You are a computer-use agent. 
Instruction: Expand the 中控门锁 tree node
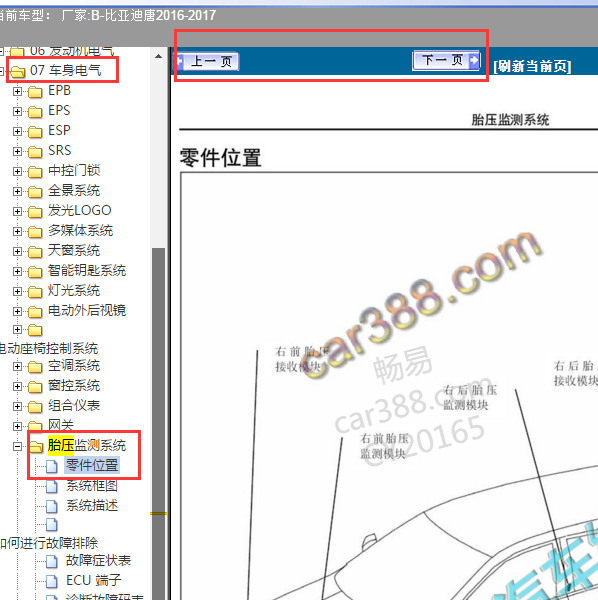pyautogui.click(x=17, y=171)
